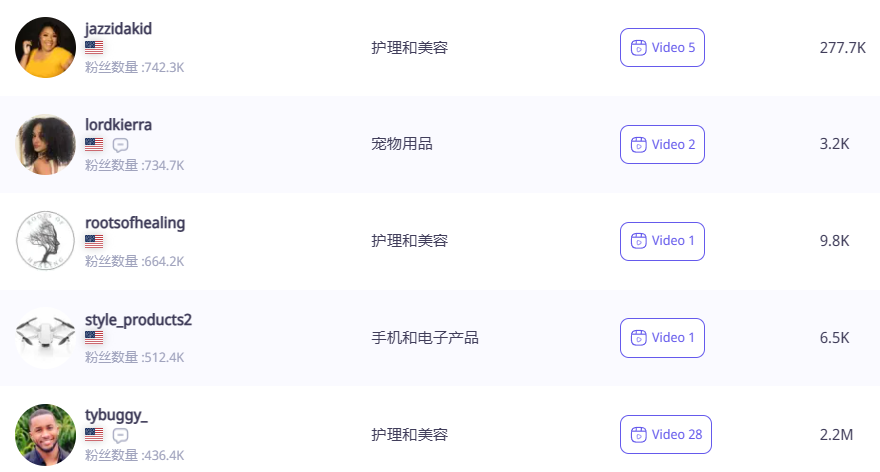Open tybuggy_'s profile photo
The width and height of the screenshot is (880, 472).
pyautogui.click(x=46, y=435)
